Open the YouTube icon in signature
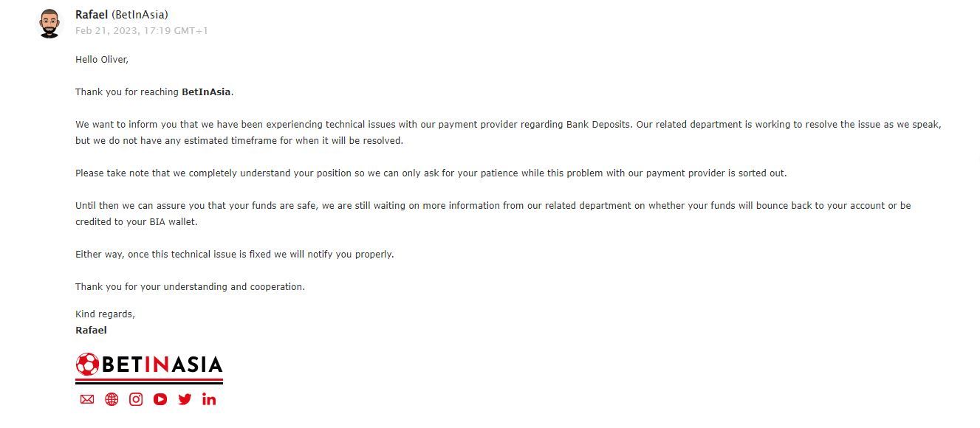This screenshot has width=980, height=428. point(160,399)
